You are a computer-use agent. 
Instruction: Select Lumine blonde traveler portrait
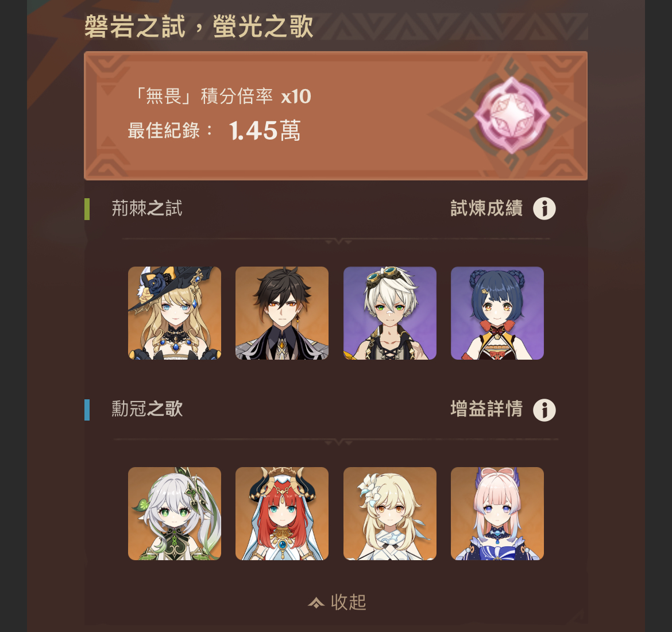click(390, 514)
